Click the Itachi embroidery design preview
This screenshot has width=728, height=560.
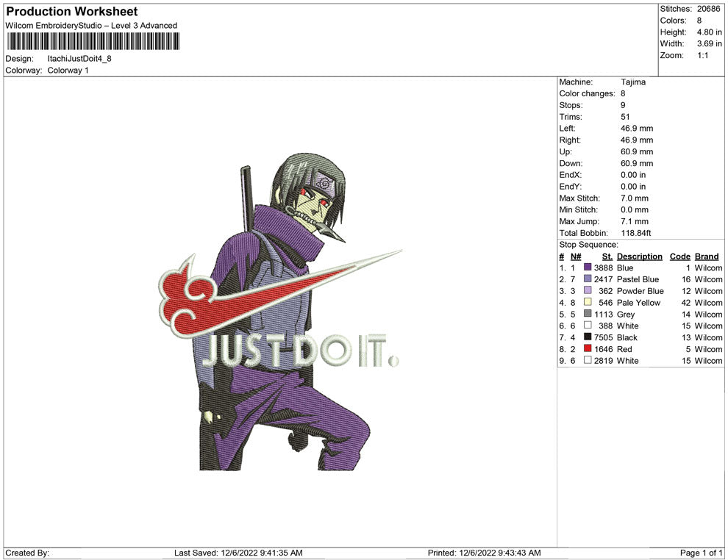tap(280, 312)
